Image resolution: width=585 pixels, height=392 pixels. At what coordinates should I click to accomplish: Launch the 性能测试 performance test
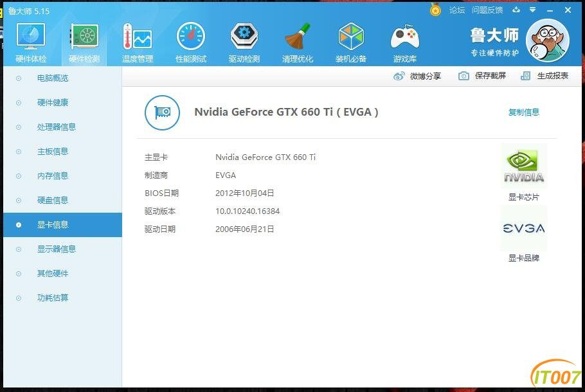[x=191, y=42]
